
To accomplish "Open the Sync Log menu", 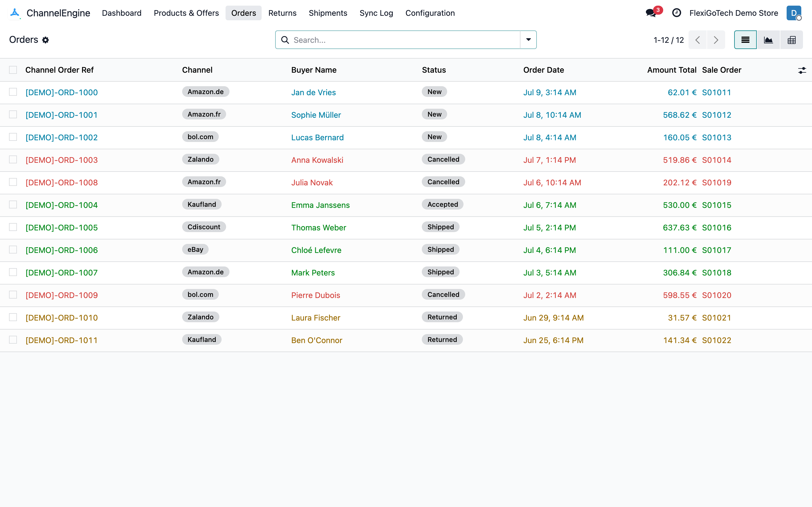I will click(376, 13).
